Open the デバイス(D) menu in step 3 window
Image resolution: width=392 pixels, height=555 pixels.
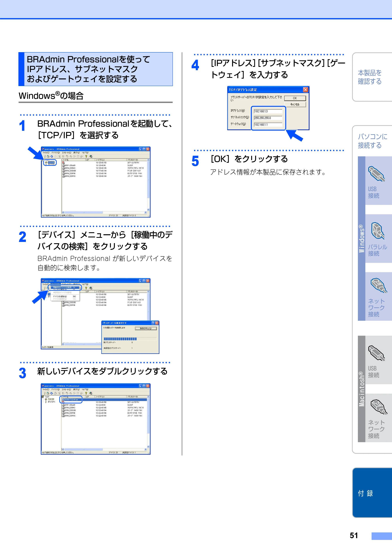[55, 390]
